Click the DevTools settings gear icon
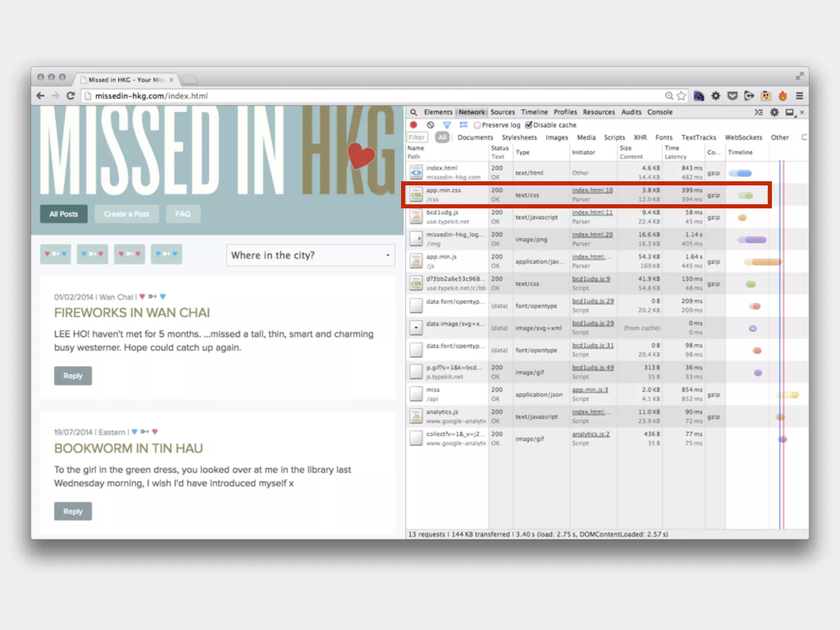 click(x=774, y=112)
